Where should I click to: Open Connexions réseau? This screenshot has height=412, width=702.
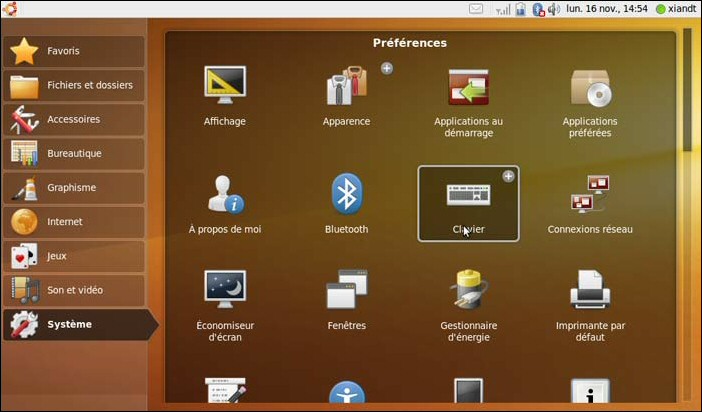pyautogui.click(x=590, y=204)
